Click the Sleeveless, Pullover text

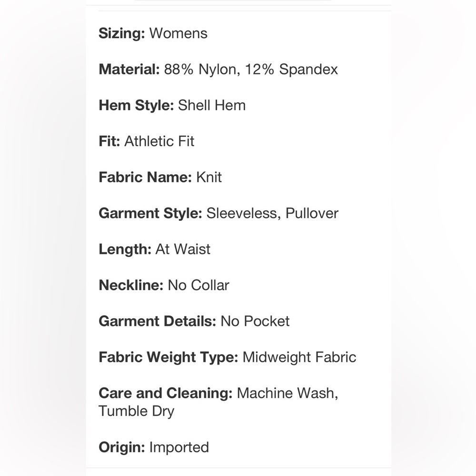(272, 213)
